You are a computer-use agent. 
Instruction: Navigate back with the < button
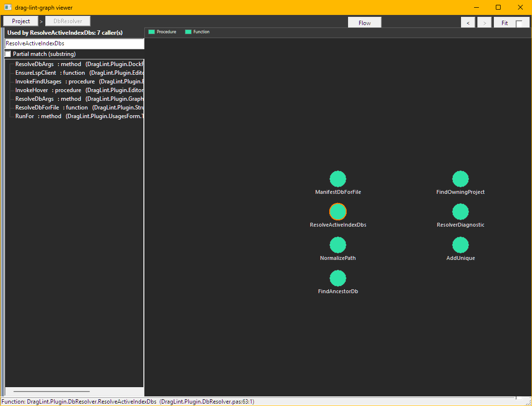[x=468, y=23]
